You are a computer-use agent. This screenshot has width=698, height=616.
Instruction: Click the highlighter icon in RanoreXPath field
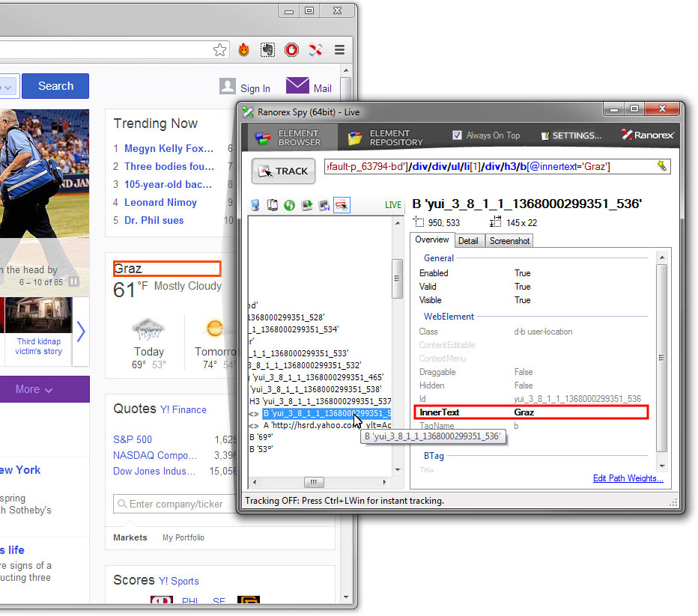tap(662, 166)
